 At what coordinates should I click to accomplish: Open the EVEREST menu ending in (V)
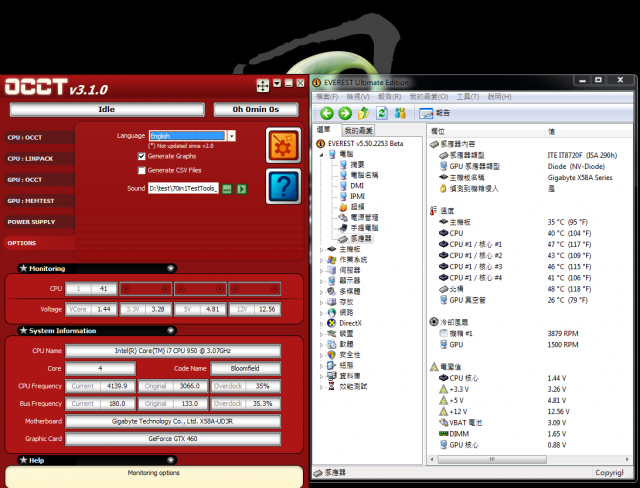[358, 97]
